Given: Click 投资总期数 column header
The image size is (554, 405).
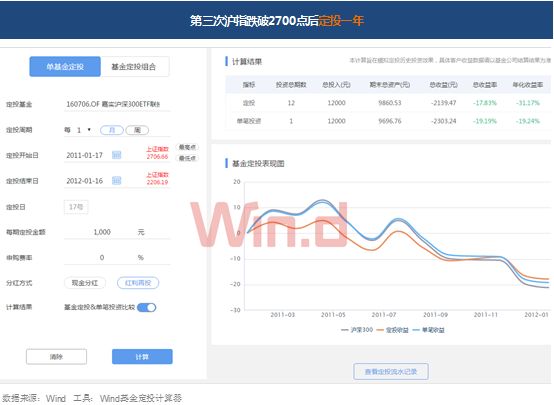Looking at the screenshot, I should 291,85.
